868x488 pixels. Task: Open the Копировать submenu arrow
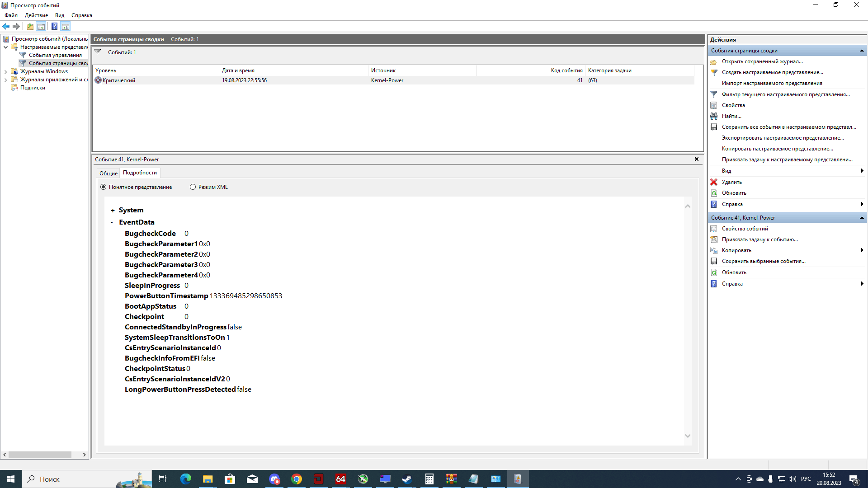click(x=862, y=250)
